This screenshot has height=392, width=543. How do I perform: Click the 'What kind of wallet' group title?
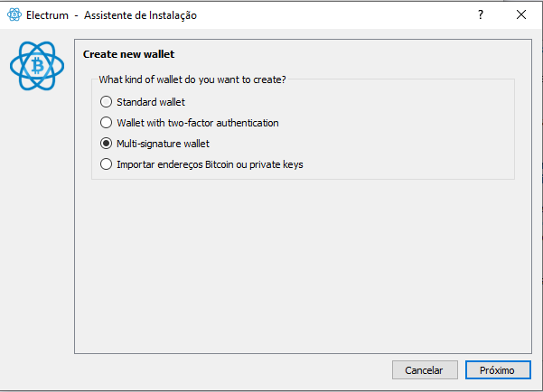[x=192, y=79]
